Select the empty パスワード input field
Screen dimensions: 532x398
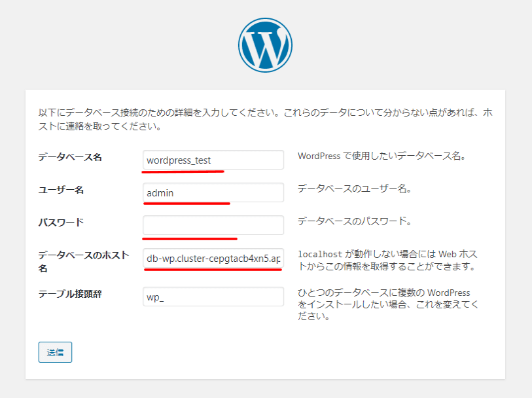coord(213,225)
